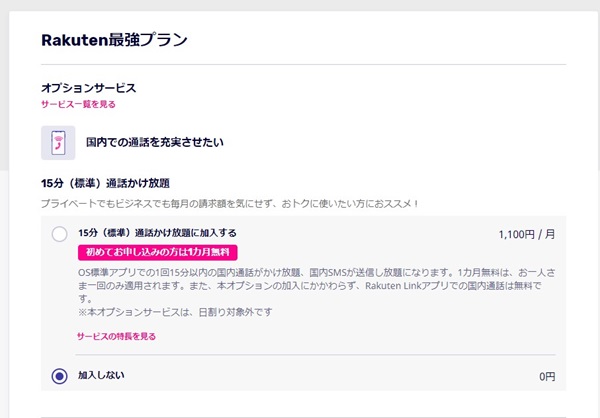Click the 15分（標準）通話かけ放題に加入する option label

point(157,233)
